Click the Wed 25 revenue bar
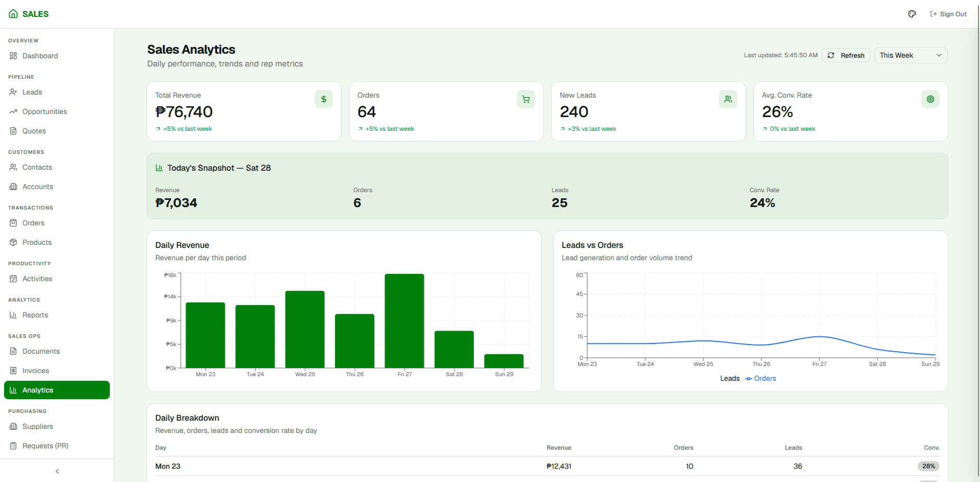The image size is (980, 482). (x=305, y=329)
